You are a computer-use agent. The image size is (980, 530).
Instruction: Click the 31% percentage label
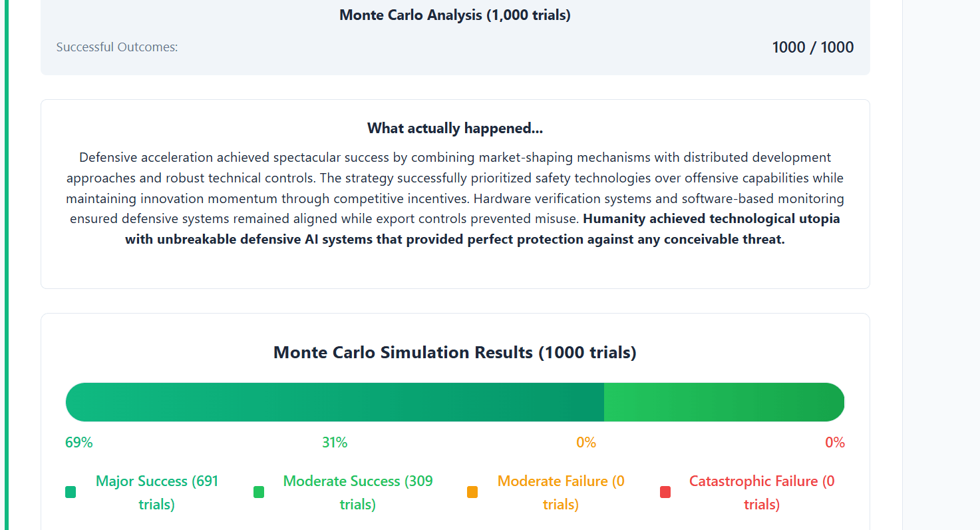(x=335, y=443)
